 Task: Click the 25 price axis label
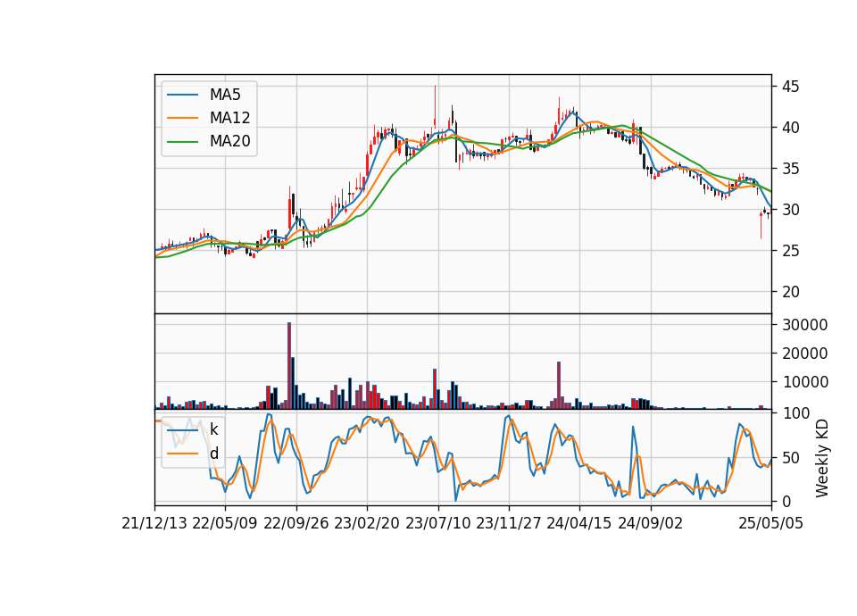click(790, 250)
